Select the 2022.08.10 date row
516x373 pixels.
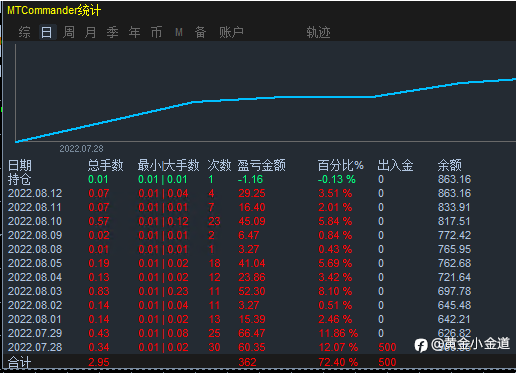click(35, 221)
